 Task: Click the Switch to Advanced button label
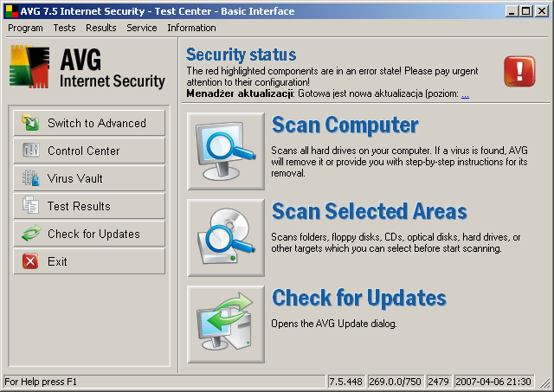click(x=97, y=123)
